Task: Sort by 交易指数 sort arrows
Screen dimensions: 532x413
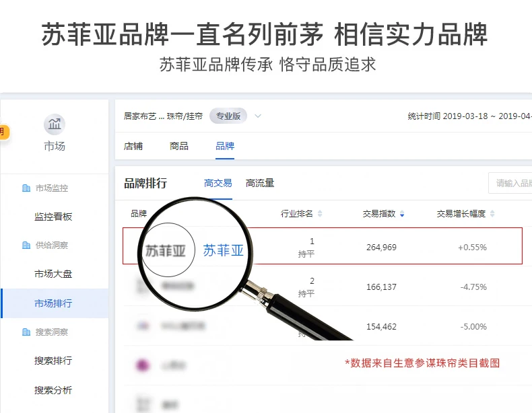Action: tap(402, 213)
